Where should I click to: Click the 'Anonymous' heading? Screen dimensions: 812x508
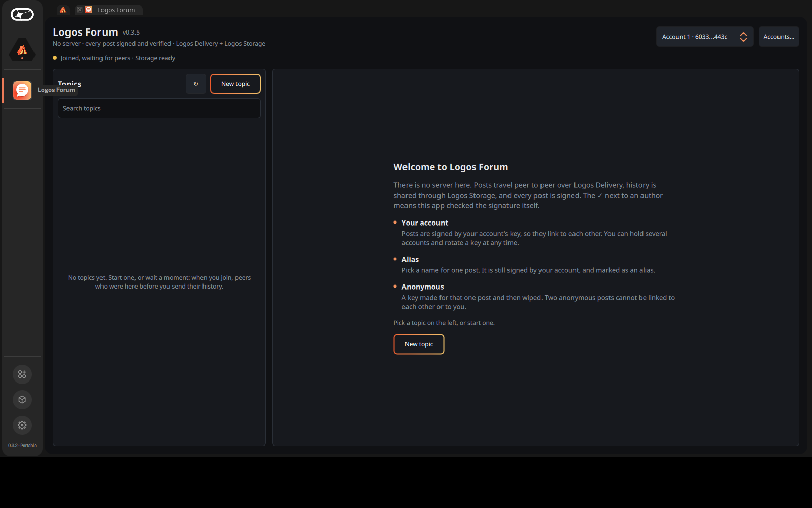pos(423,287)
